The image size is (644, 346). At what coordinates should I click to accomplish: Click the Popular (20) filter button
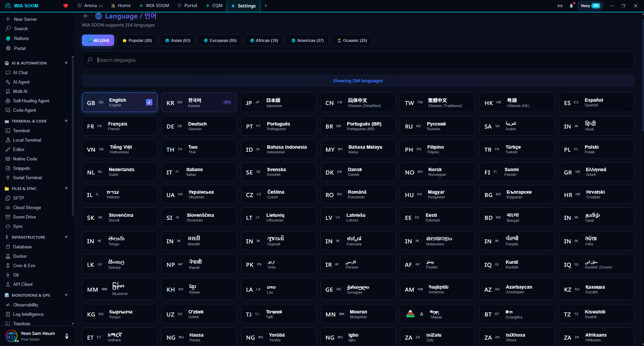coord(137,41)
